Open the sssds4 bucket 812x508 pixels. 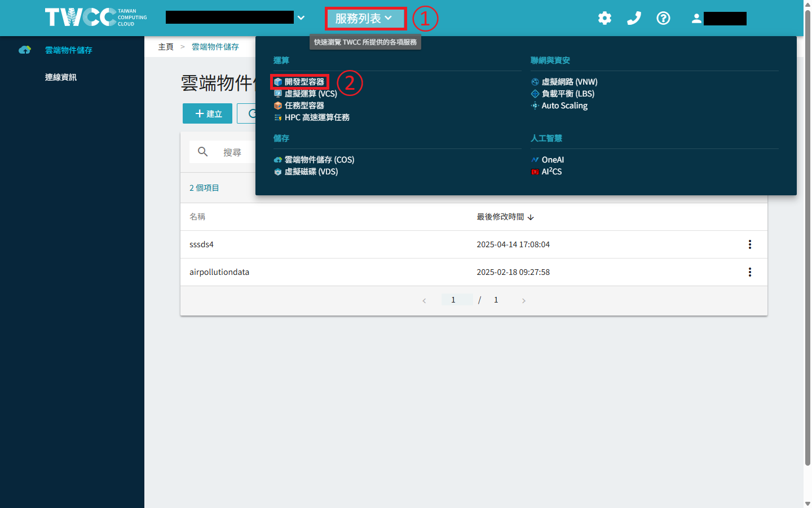click(x=201, y=244)
